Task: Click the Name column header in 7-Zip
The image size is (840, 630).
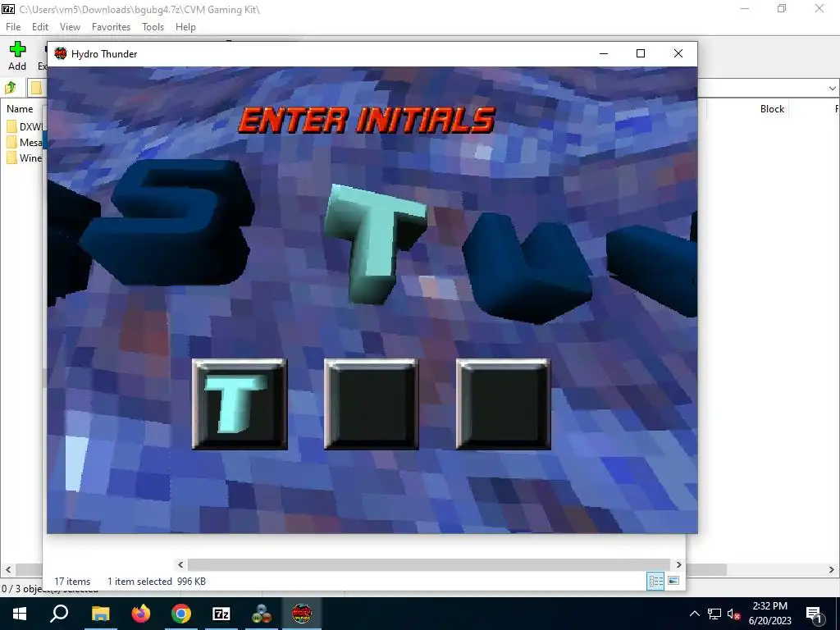Action: point(20,109)
